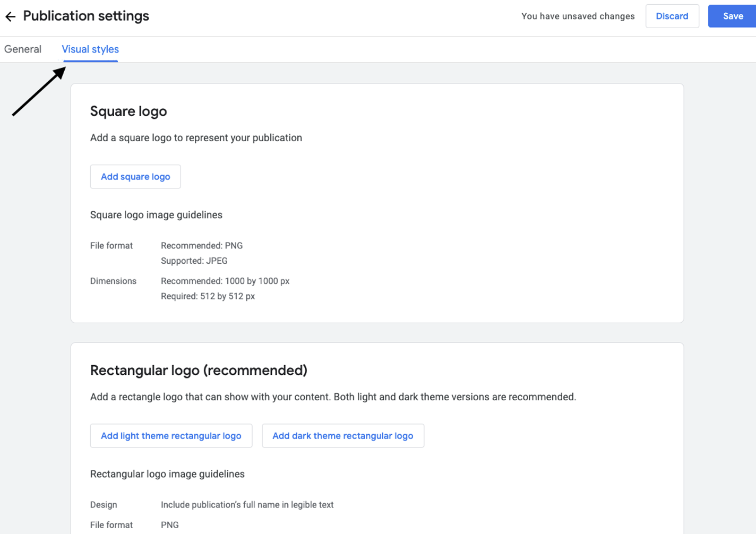Select the "You have unsaved changes" text
Viewport: 756px width, 534px height.
coord(577,16)
